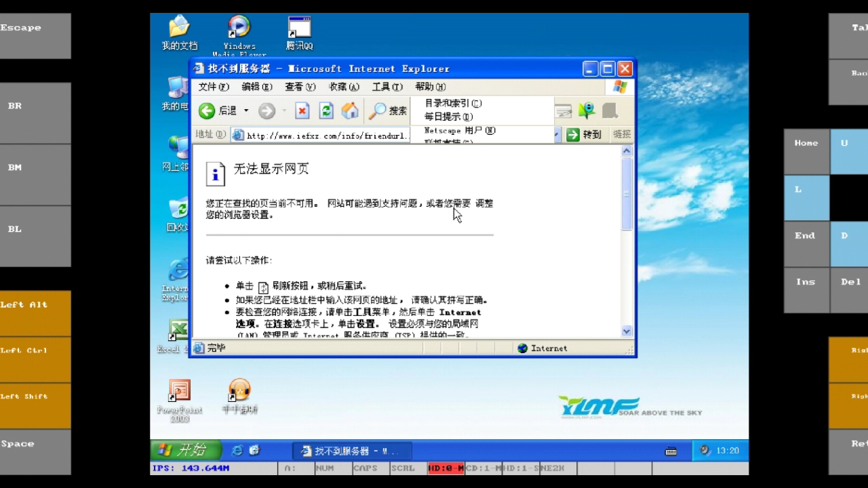
Task: Click the 搜索 search magnifier button
Action: tap(389, 111)
